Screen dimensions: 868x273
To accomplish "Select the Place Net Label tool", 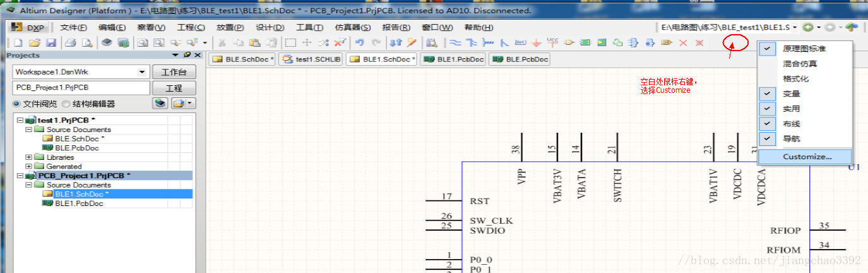I will (x=520, y=43).
